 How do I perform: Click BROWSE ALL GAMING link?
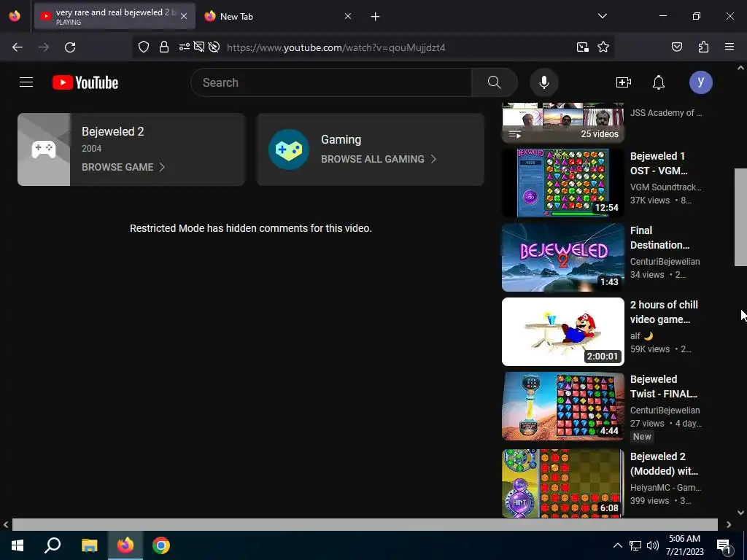379,159
